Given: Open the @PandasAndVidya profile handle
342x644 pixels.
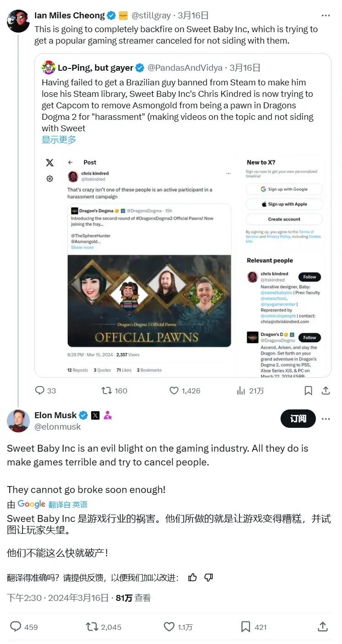Looking at the screenshot, I should [185, 68].
